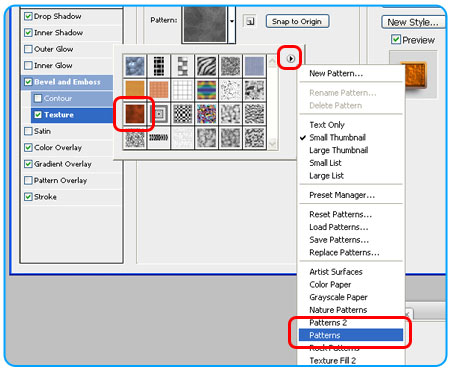Screen dimensions: 450x370
Task: Open Load Patterns from the menu
Action: (339, 227)
